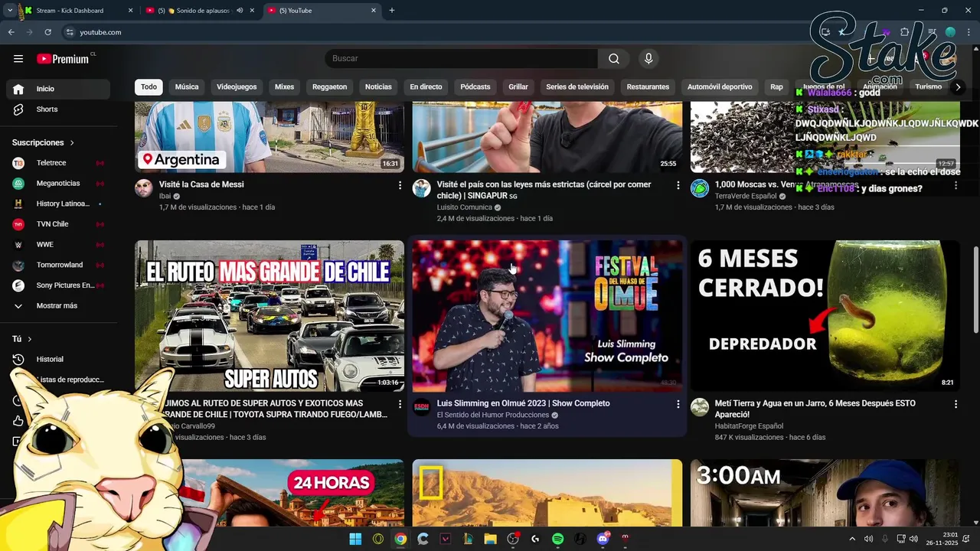Open Chrome tab search dropdown
Screen dimensions: 980x551
(9, 11)
